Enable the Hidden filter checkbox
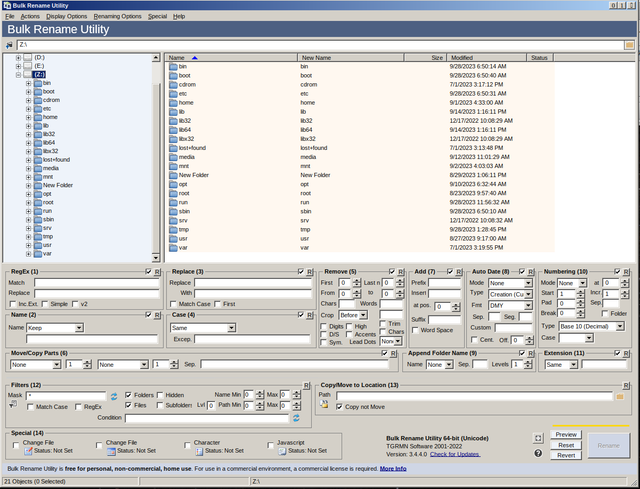The width and height of the screenshot is (640, 489). 160,395
